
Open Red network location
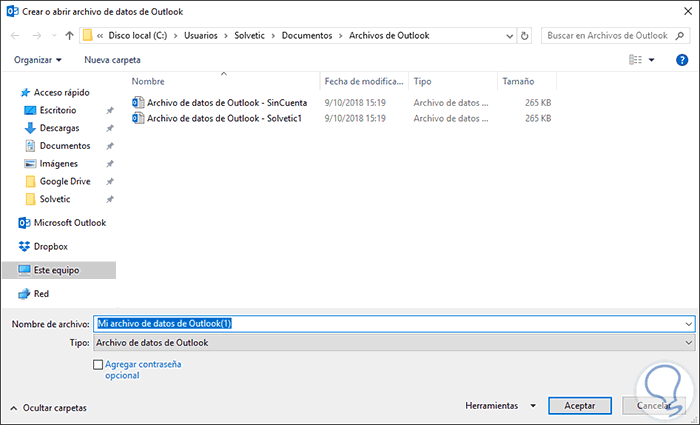click(x=41, y=294)
